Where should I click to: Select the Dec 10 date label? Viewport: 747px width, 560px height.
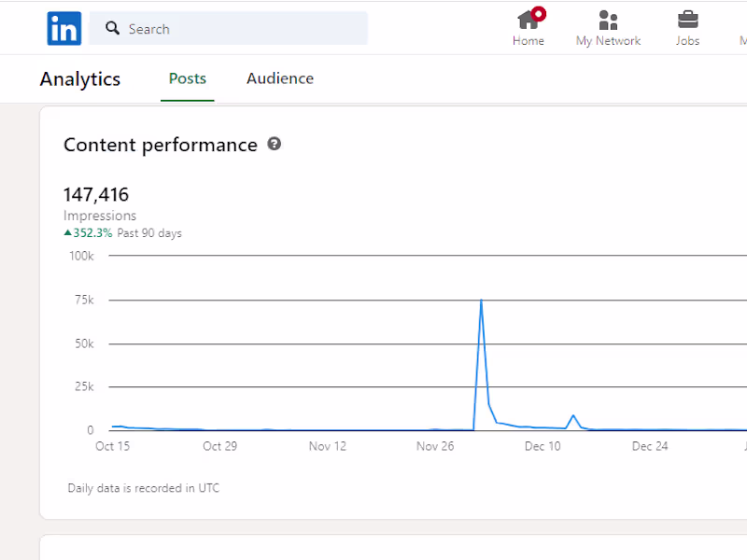click(543, 446)
